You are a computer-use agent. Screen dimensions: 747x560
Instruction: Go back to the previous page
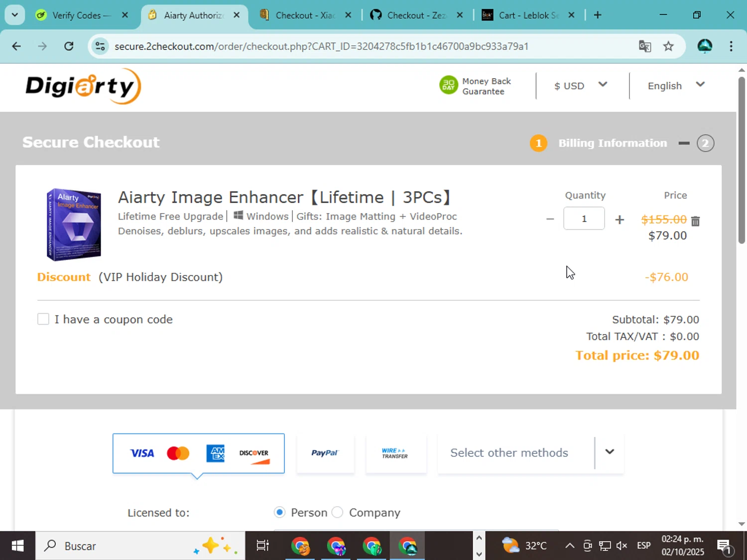[x=16, y=46]
